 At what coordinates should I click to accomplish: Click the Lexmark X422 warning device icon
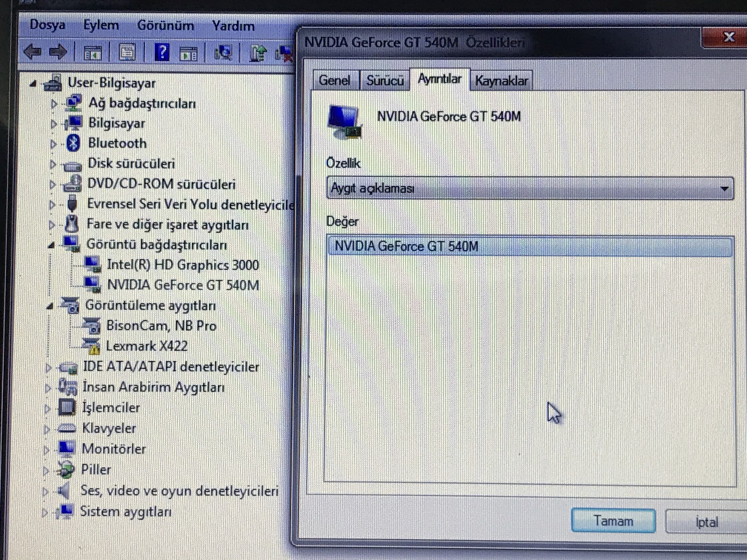[92, 346]
